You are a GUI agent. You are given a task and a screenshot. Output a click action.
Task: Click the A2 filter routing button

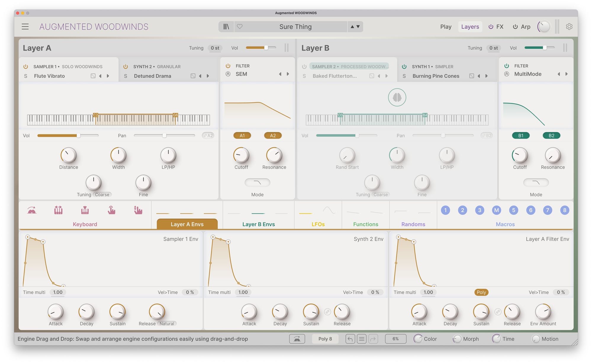coord(273,136)
